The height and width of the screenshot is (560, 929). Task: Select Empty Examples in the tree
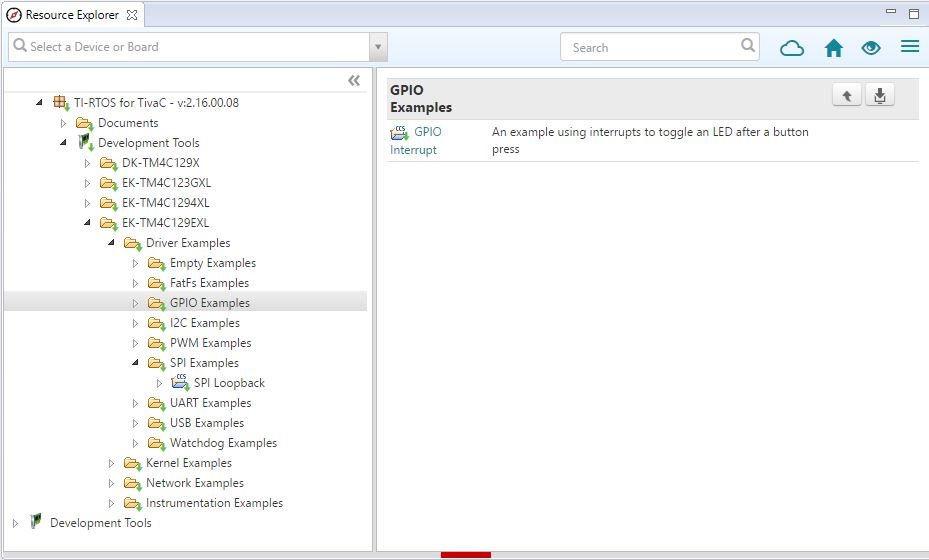click(213, 263)
